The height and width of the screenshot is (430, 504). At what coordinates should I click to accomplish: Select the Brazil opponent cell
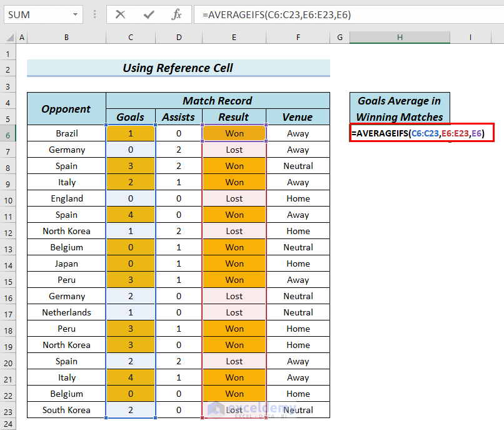[x=66, y=133]
